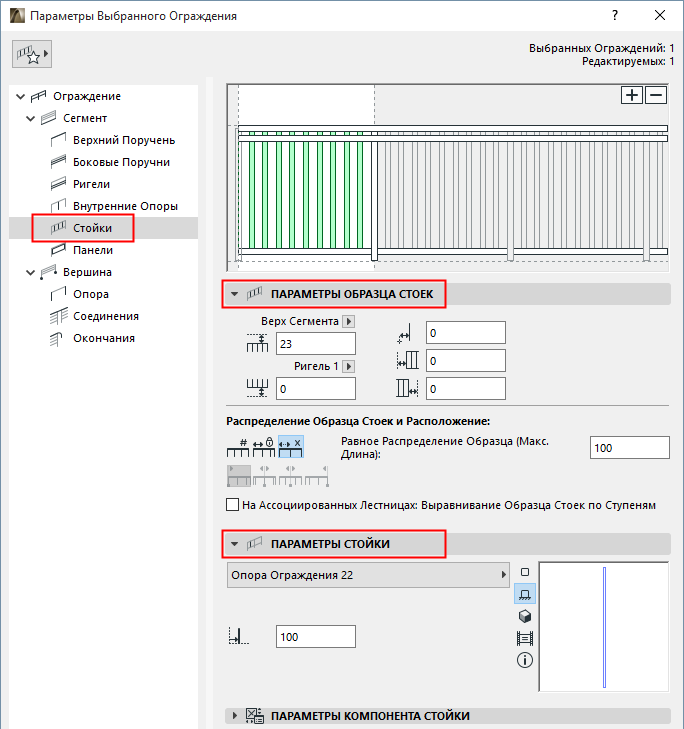Select Внутренние Опоры in tree
This screenshot has height=729, width=684.
126,206
